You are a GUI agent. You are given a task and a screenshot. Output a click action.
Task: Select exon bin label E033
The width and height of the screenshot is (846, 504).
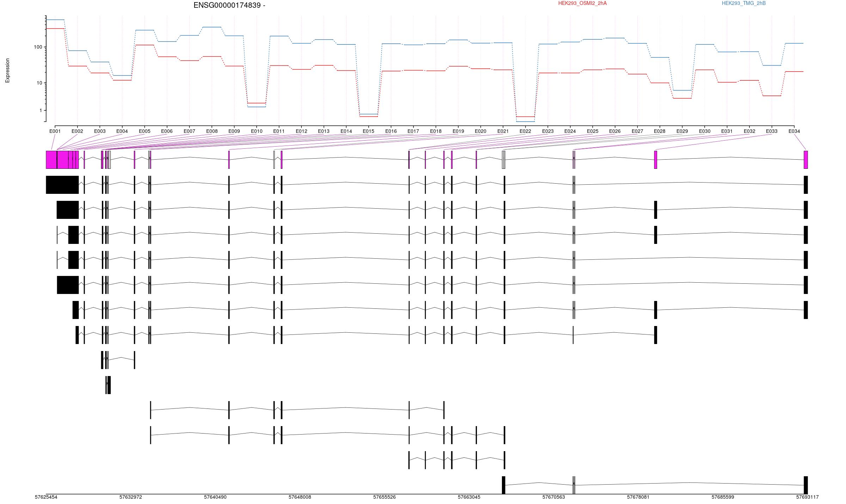(772, 131)
